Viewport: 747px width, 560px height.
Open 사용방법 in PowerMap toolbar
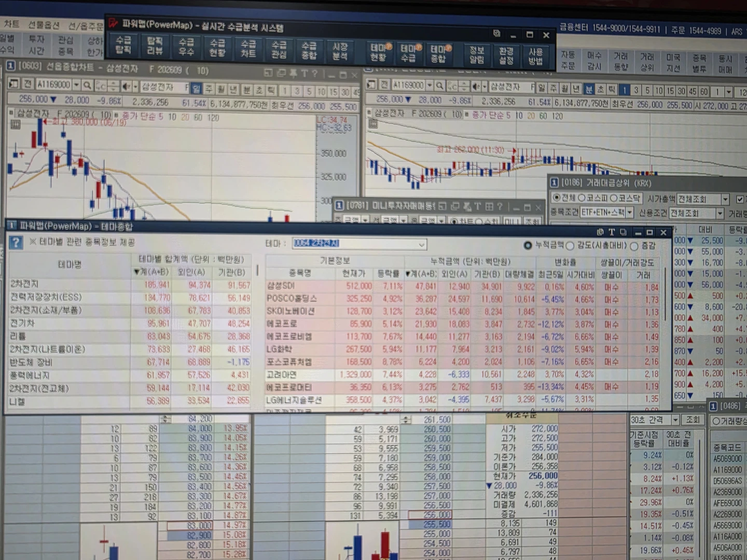[x=536, y=56]
